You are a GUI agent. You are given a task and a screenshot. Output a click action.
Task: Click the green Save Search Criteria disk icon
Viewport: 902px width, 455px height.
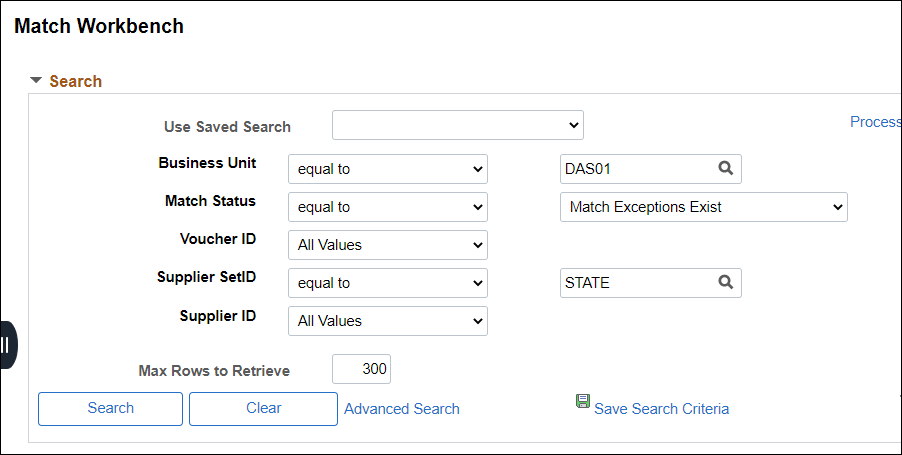click(583, 401)
